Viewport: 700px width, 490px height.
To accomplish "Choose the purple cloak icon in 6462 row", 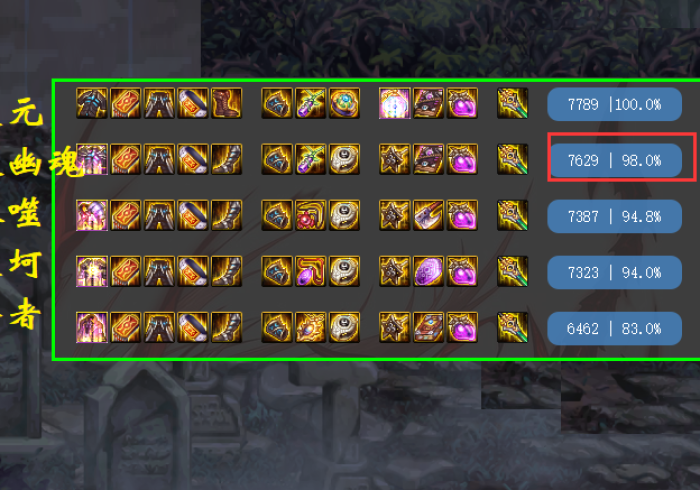I will pyautogui.click(x=92, y=327).
